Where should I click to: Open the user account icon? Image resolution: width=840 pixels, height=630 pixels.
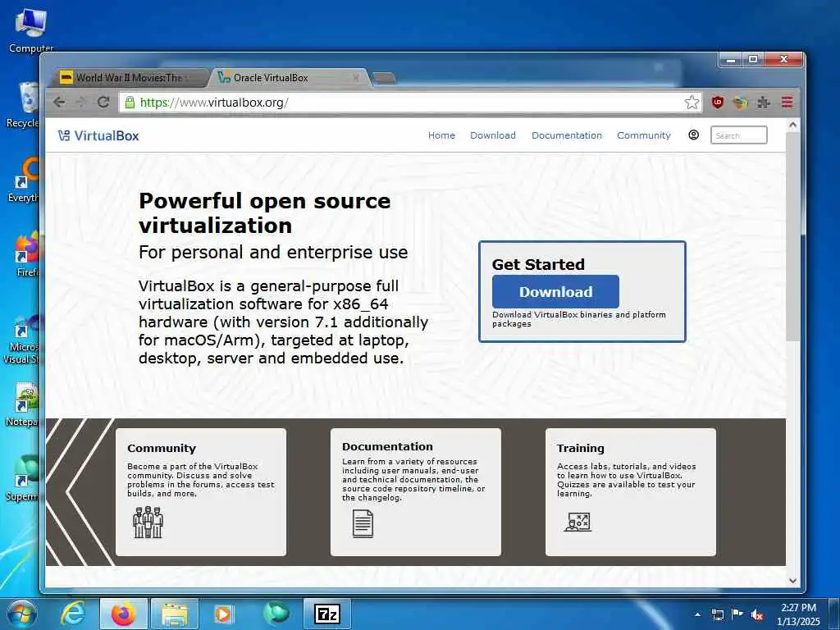[x=693, y=135]
